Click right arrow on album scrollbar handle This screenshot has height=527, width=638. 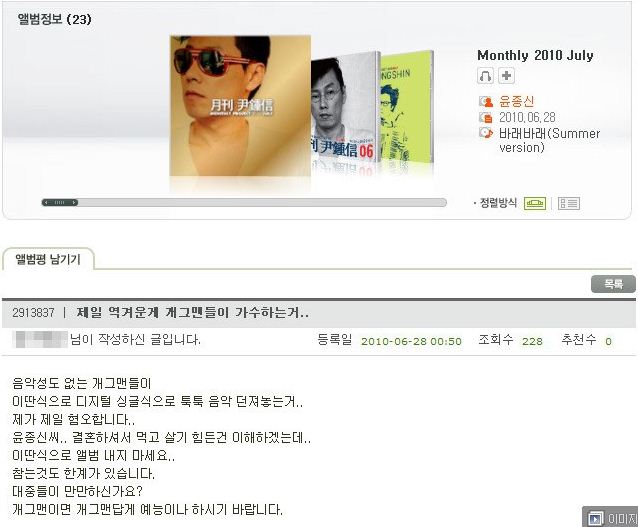(x=74, y=202)
